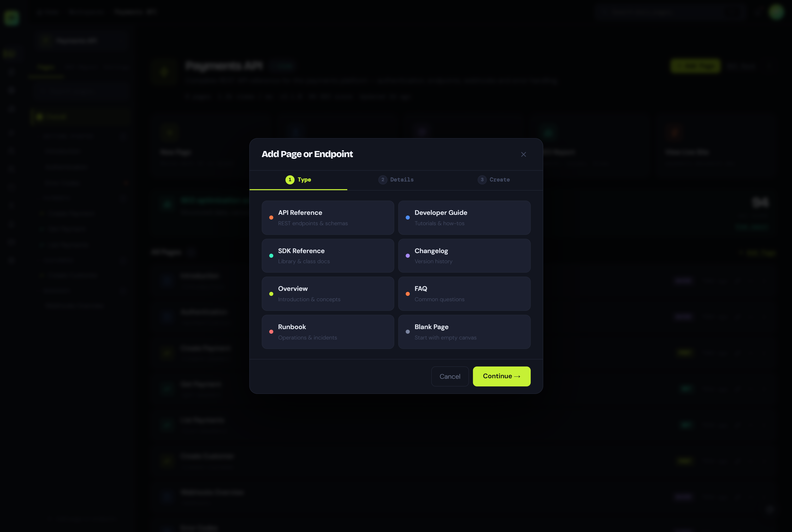Switch to the Details step tab
Screen dimensions: 792x532
tap(396, 180)
